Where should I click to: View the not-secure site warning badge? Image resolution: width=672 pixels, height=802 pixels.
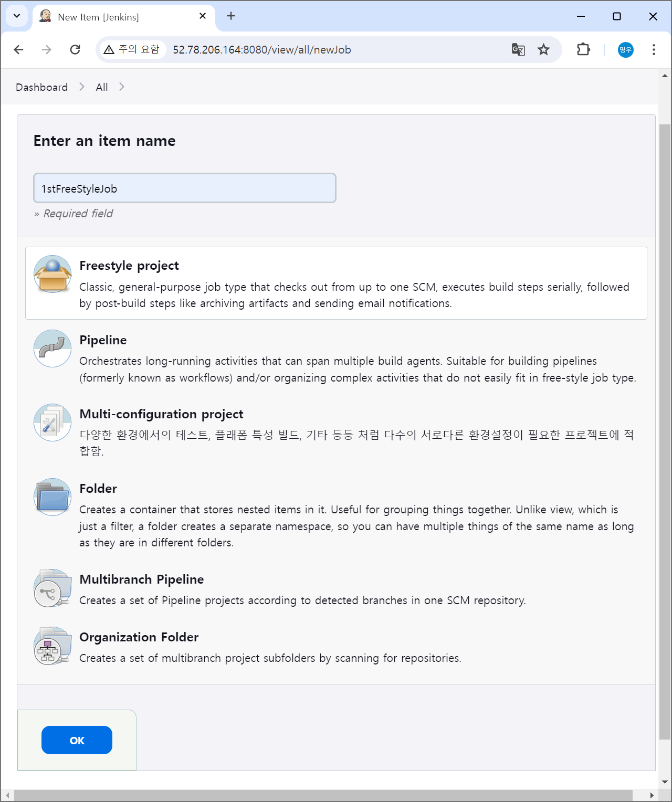pos(131,49)
